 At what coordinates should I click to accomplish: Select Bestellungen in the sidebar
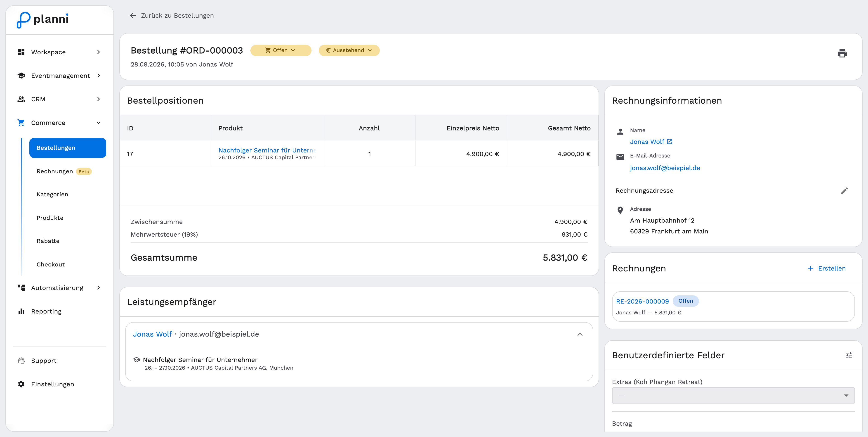pyautogui.click(x=68, y=148)
